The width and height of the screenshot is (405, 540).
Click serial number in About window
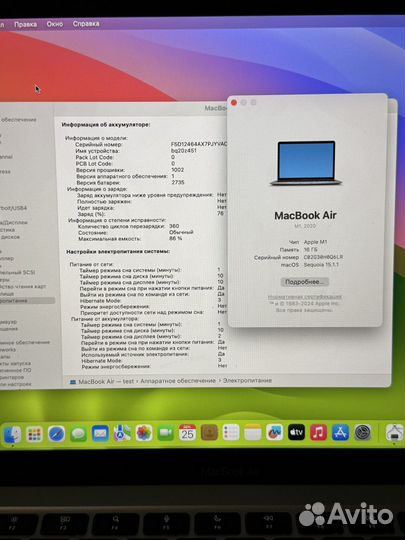click(299, 257)
